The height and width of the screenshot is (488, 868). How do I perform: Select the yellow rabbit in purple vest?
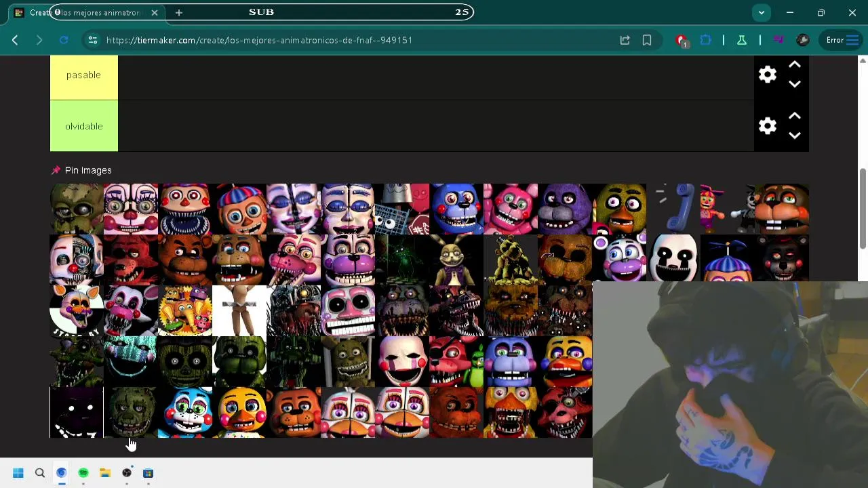[x=456, y=260]
